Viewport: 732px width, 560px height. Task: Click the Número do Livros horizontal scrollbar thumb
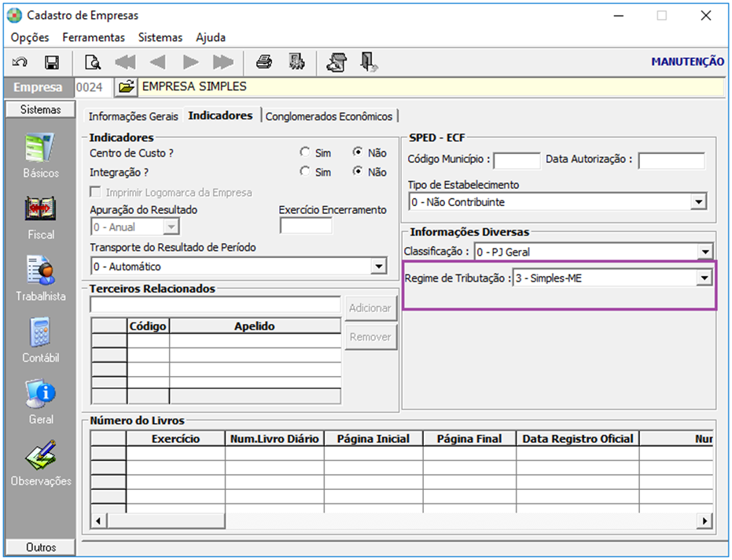pyautogui.click(x=166, y=521)
